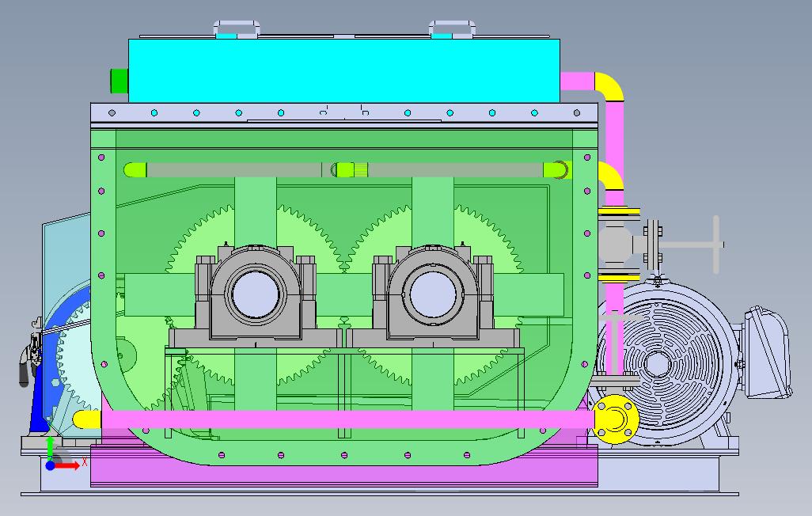Select the right gray spray bar inside the tank
812x516 pixels.
coord(456,170)
